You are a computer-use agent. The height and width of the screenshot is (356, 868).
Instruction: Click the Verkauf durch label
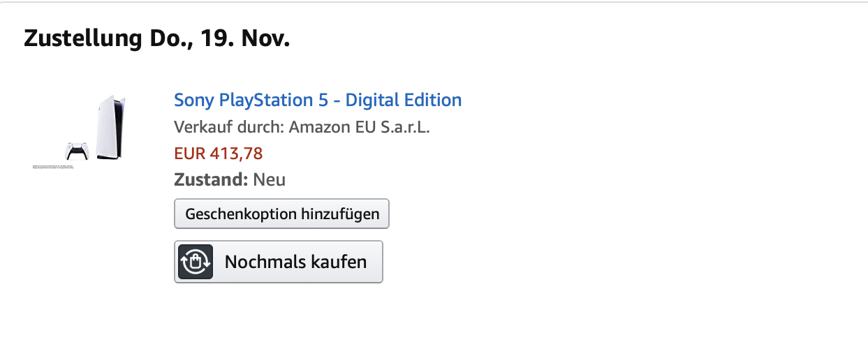click(228, 127)
